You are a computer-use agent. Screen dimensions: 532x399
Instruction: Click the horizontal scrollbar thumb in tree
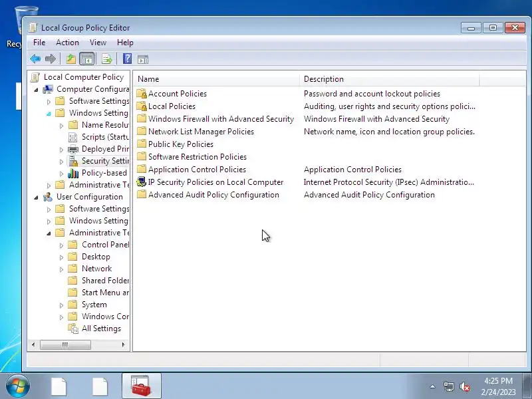[x=65, y=344]
